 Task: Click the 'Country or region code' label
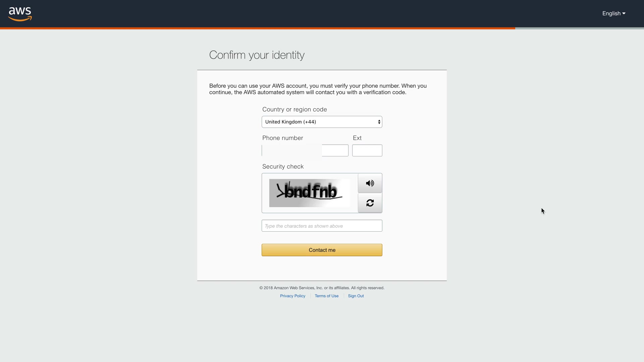(x=294, y=110)
